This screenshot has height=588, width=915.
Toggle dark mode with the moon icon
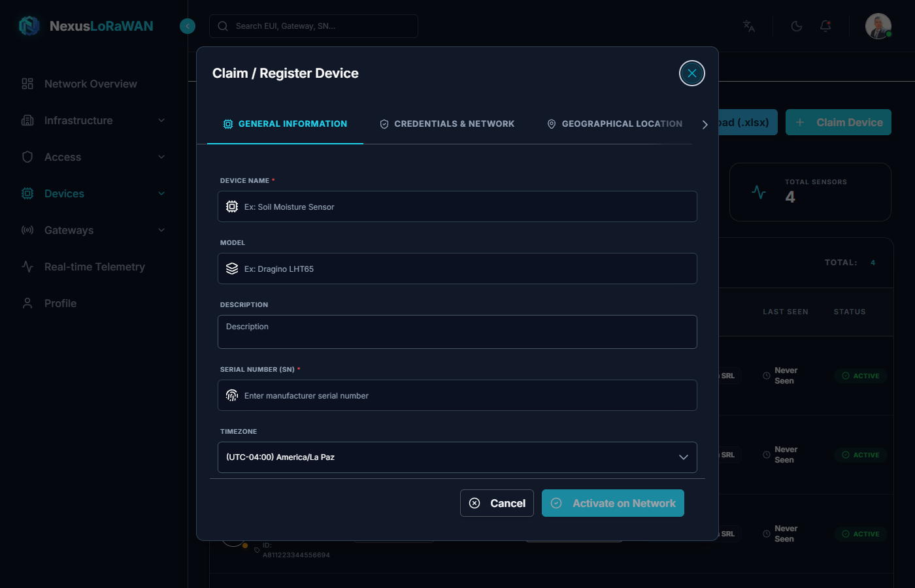click(x=797, y=26)
